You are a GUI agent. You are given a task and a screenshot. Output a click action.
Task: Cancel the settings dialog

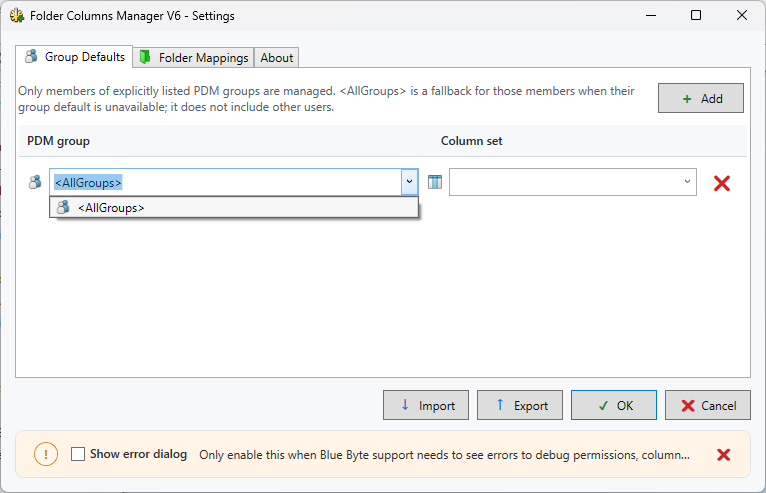pos(707,405)
